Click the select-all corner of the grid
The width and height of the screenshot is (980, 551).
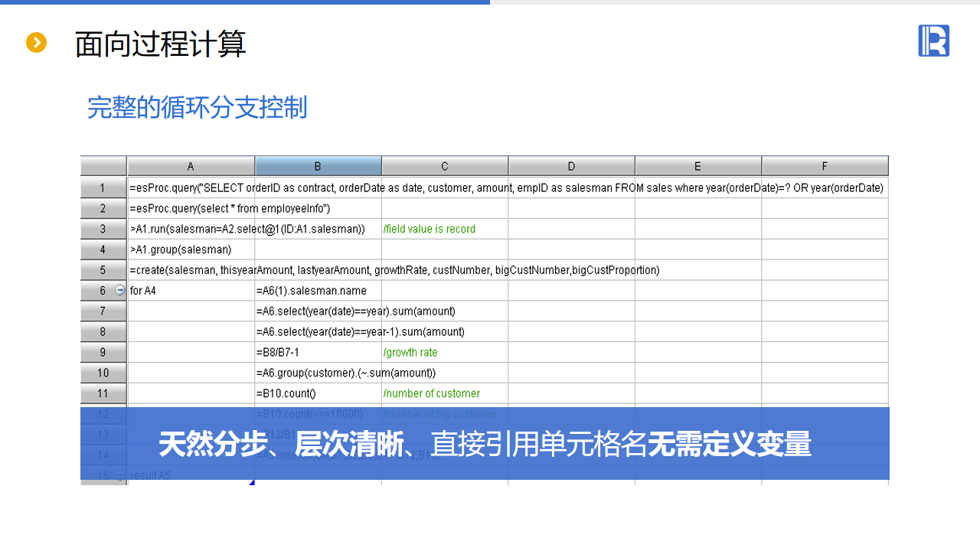103,166
